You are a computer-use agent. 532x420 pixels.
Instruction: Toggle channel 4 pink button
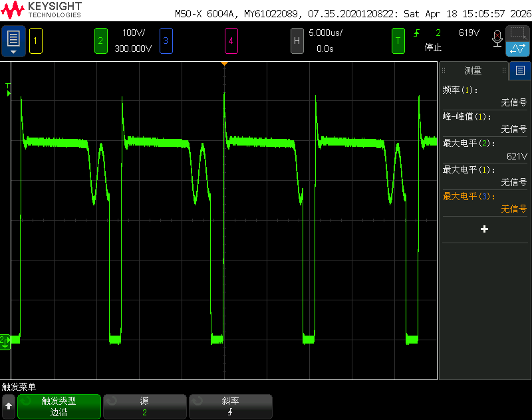[x=231, y=41]
